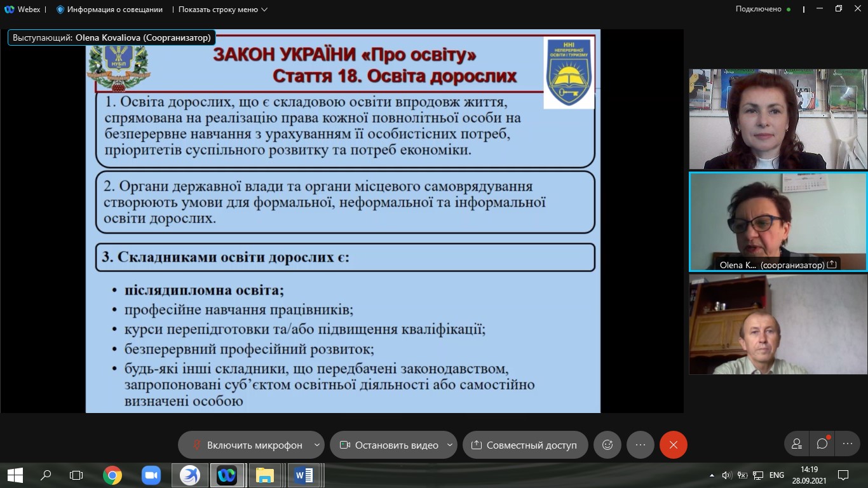The image size is (868, 488).
Task: Open the Windows notification center
Action: [843, 475]
